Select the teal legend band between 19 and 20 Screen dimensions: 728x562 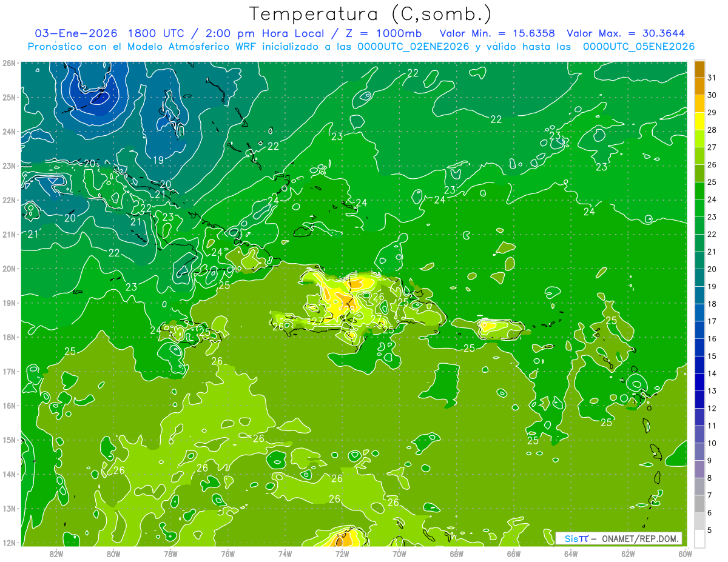pos(699,278)
